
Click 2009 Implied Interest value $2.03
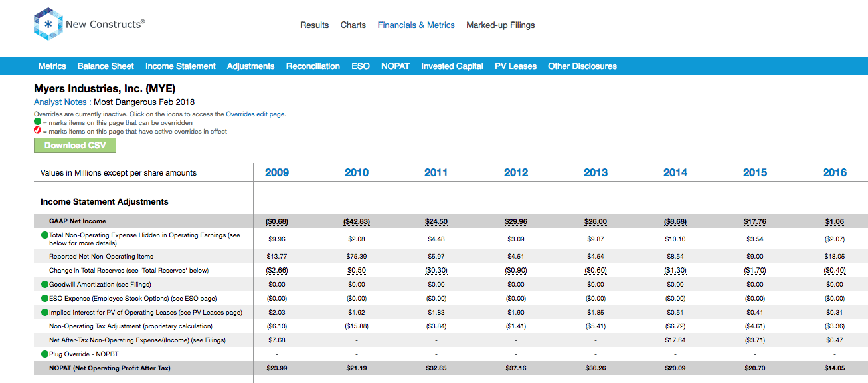coord(277,313)
